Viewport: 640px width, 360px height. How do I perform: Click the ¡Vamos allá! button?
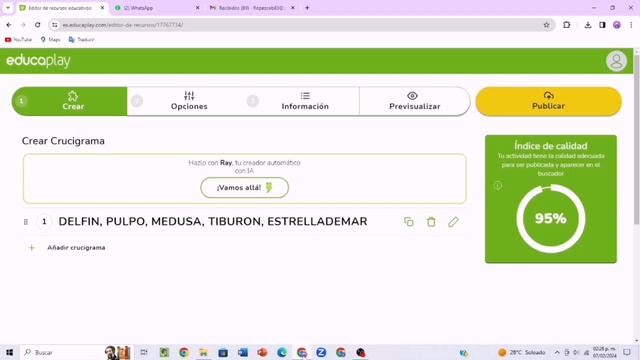coord(244,188)
